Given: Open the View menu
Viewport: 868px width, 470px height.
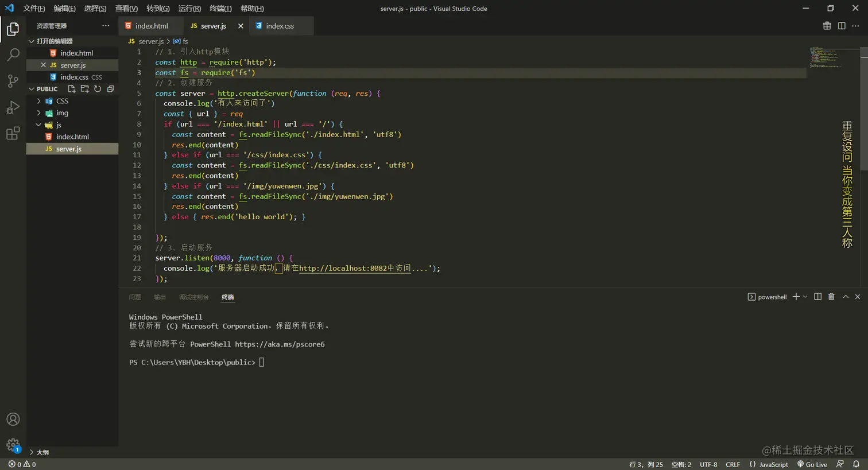Looking at the screenshot, I should pos(126,9).
